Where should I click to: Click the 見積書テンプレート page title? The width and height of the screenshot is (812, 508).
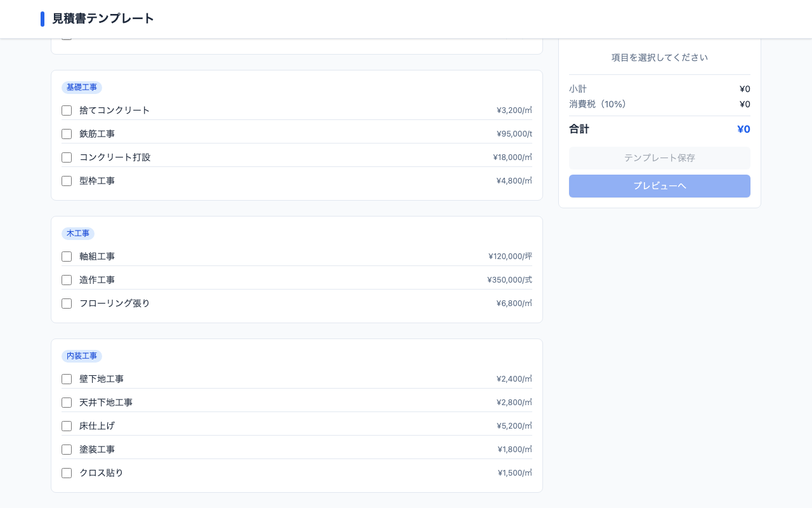point(103,19)
